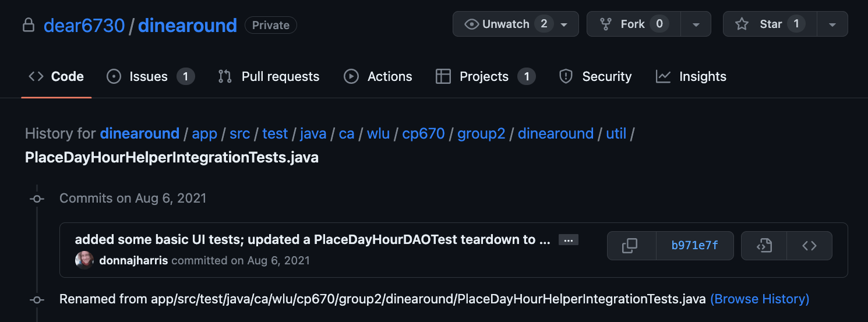868x322 pixels.
Task: Open the cp670 breadcrumb folder
Action: (x=424, y=133)
